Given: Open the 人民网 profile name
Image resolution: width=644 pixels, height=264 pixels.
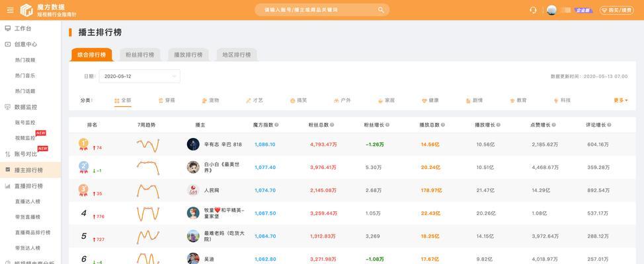Looking at the screenshot, I should pos(212,191).
